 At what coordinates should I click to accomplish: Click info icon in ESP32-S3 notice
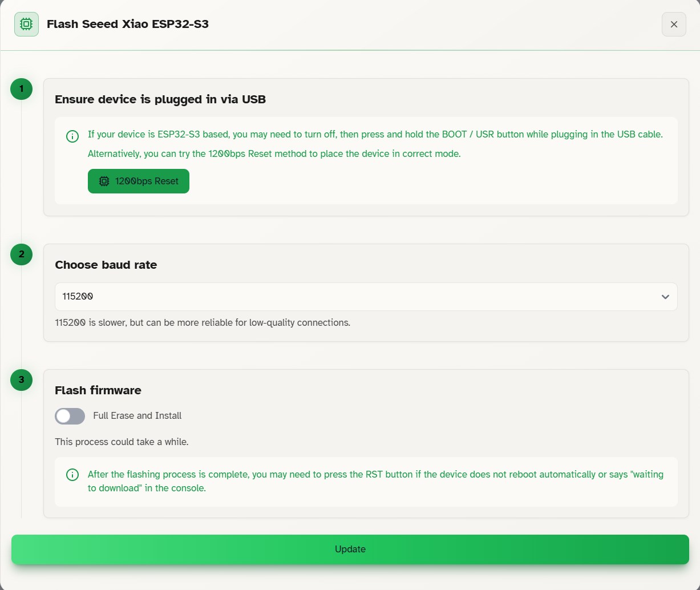pos(72,136)
